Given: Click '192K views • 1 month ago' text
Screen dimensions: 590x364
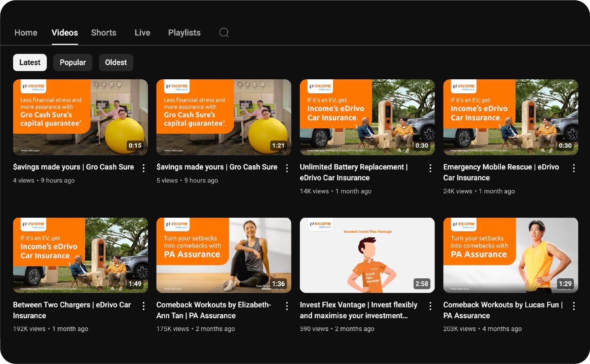Looking at the screenshot, I should tap(51, 329).
